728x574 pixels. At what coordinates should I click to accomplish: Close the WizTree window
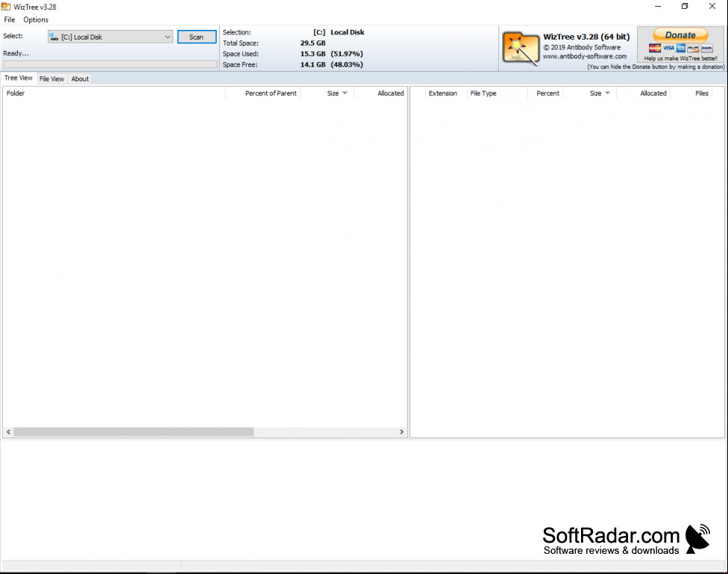[x=712, y=7]
